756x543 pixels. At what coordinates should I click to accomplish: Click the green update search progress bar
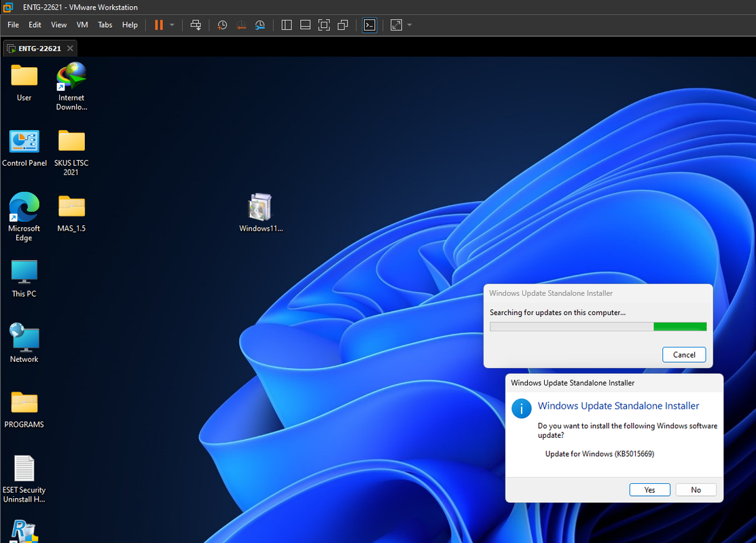click(598, 326)
